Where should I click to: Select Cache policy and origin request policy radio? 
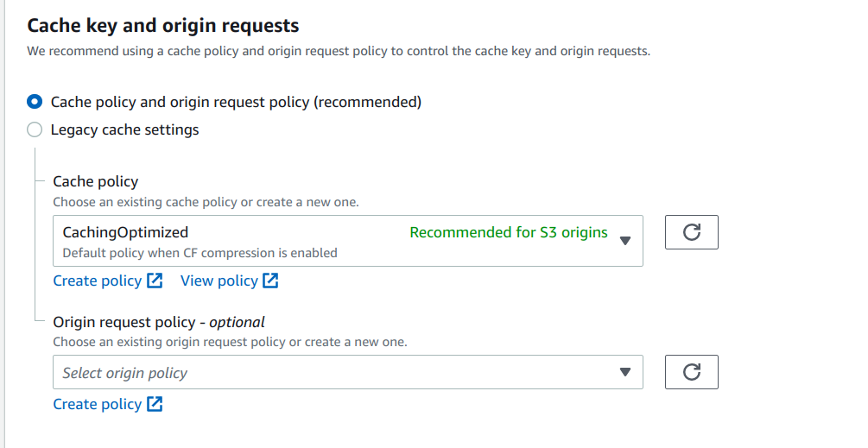pos(35,102)
